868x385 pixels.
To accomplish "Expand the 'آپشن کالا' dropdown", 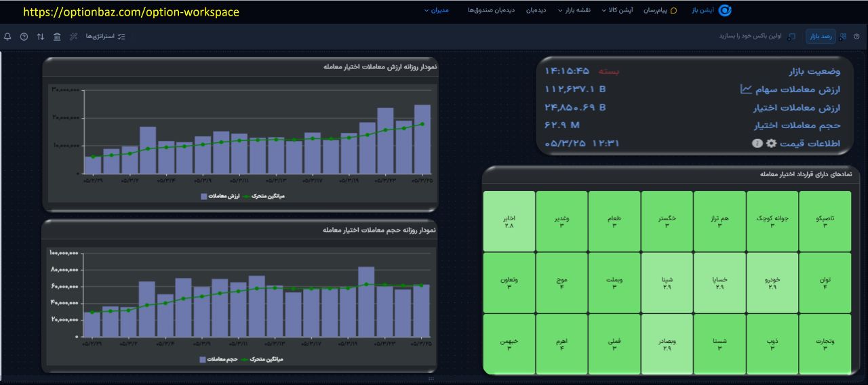I will [x=616, y=10].
